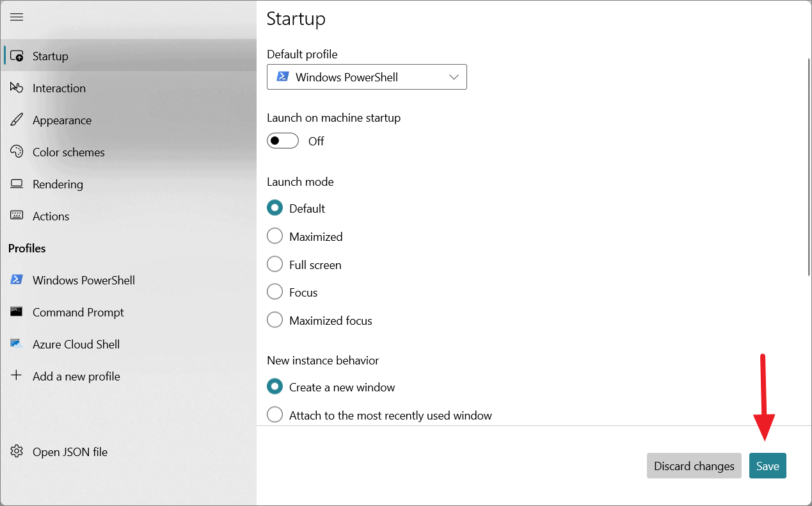The image size is (812, 506).
Task: Save the startup settings
Action: [x=767, y=466]
